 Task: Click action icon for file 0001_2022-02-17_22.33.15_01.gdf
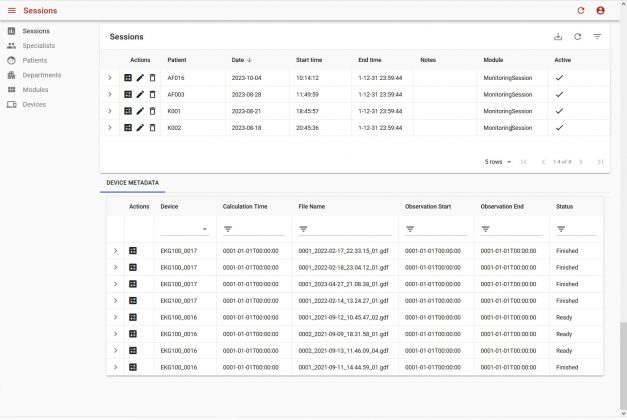click(x=132, y=251)
